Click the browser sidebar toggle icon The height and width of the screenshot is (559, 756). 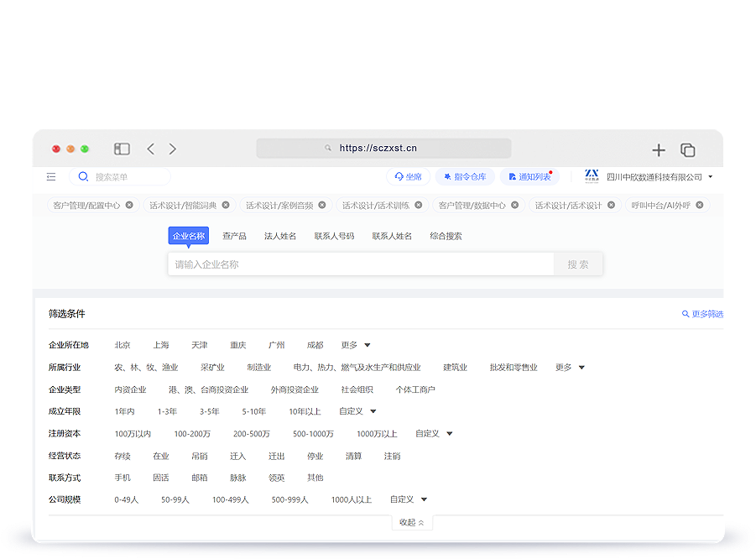[123, 149]
